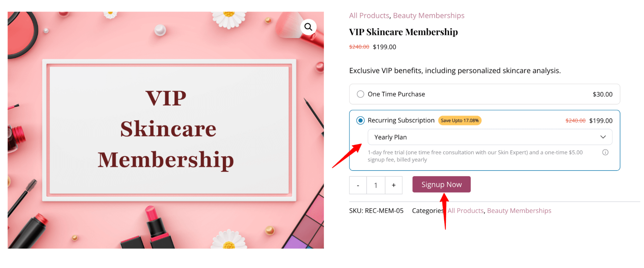The width and height of the screenshot is (644, 268).
Task: Click the Save Upto 17.08% badge
Action: point(460,120)
